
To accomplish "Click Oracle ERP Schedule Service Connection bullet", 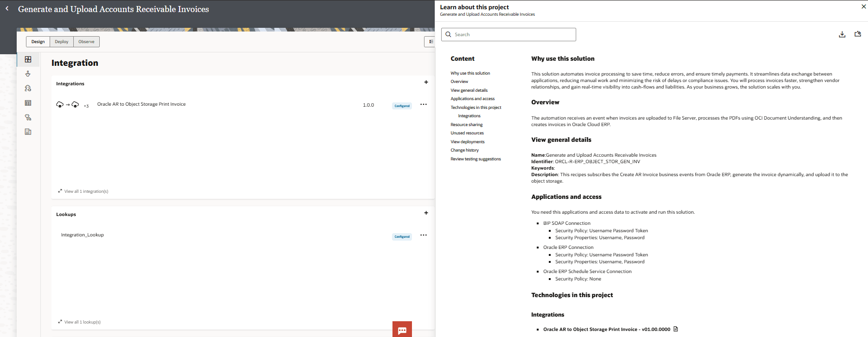I will (587, 272).
